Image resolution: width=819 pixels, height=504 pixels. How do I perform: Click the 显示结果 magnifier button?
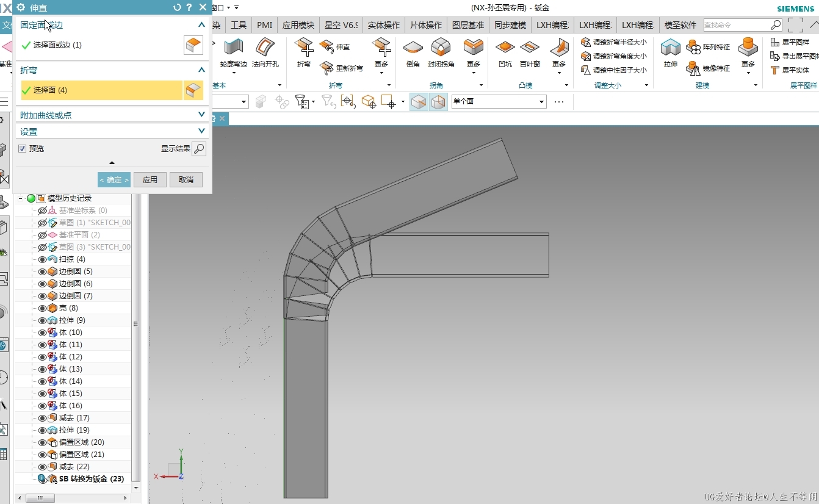coord(199,149)
